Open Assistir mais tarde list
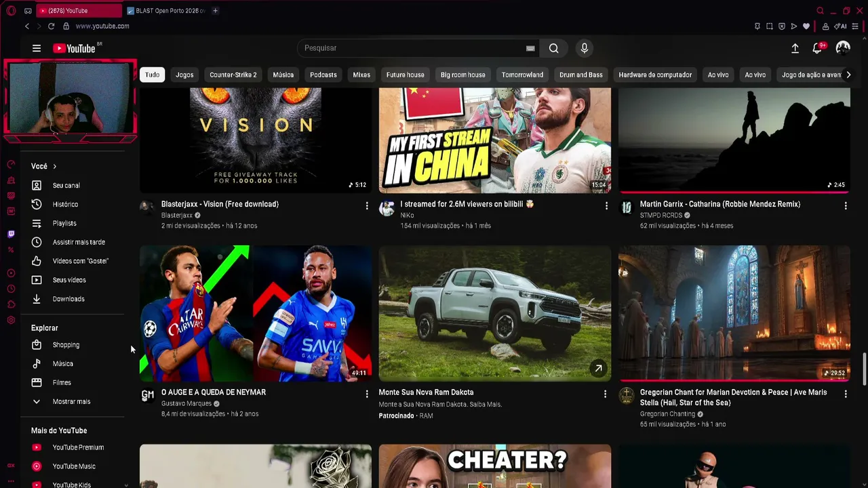 click(79, 242)
